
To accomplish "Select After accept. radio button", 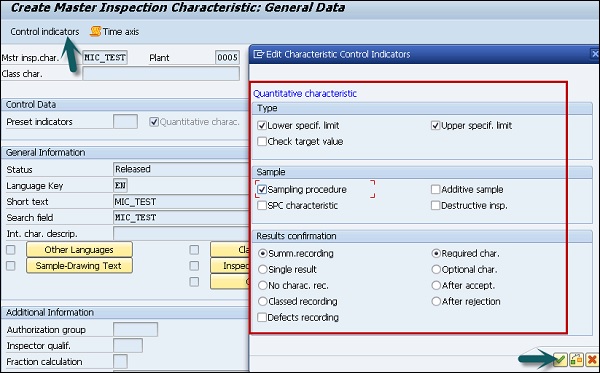I will (436, 285).
